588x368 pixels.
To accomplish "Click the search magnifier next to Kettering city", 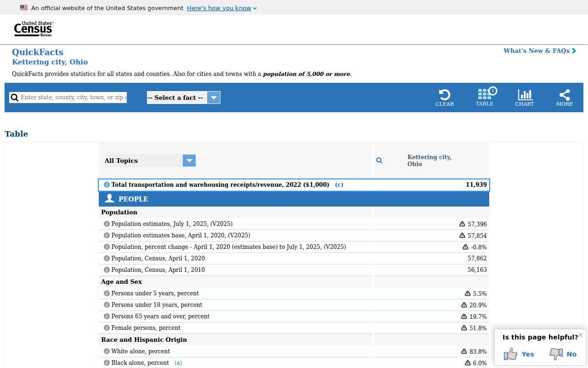I will (379, 161).
